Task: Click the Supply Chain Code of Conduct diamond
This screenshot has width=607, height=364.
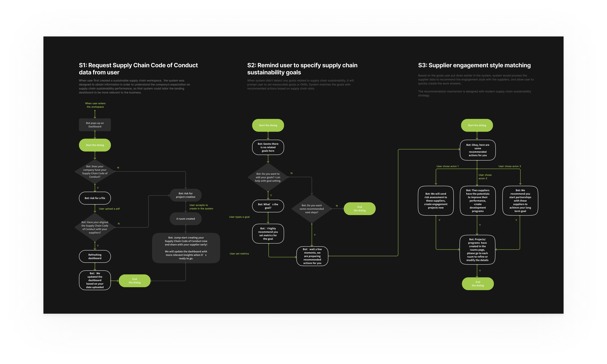Action: pos(95,171)
